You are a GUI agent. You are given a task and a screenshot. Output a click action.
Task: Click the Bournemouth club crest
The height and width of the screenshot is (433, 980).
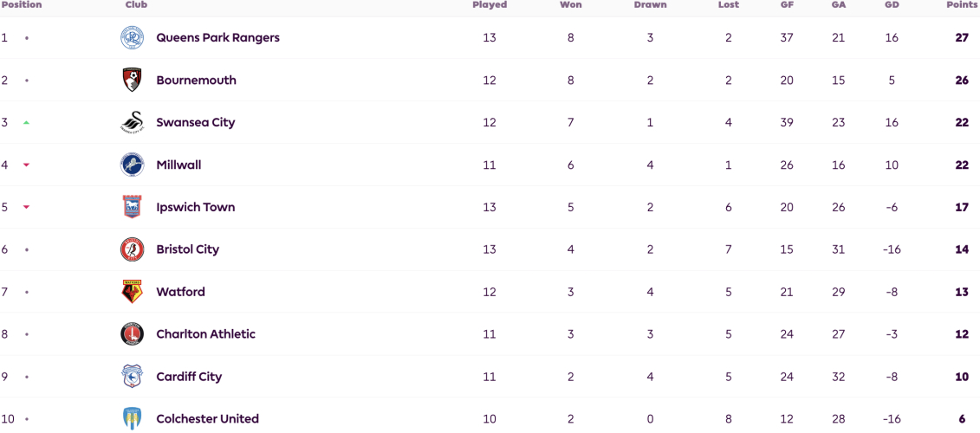click(x=132, y=80)
